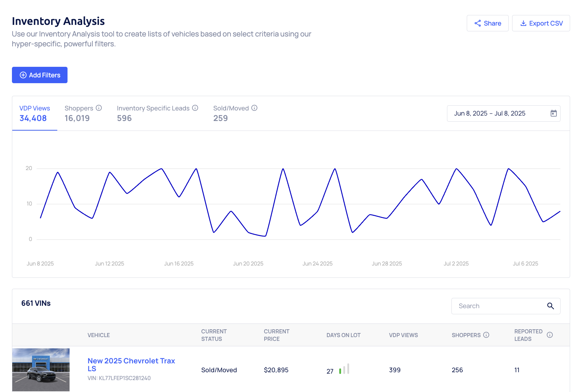Sort by Days on Lot column header
581x392 pixels.
coord(343,335)
